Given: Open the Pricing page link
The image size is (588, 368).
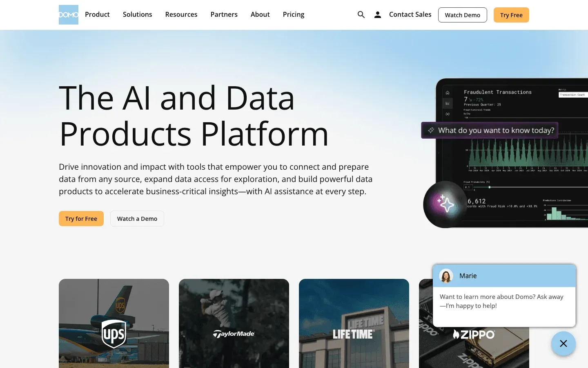Looking at the screenshot, I should (294, 14).
